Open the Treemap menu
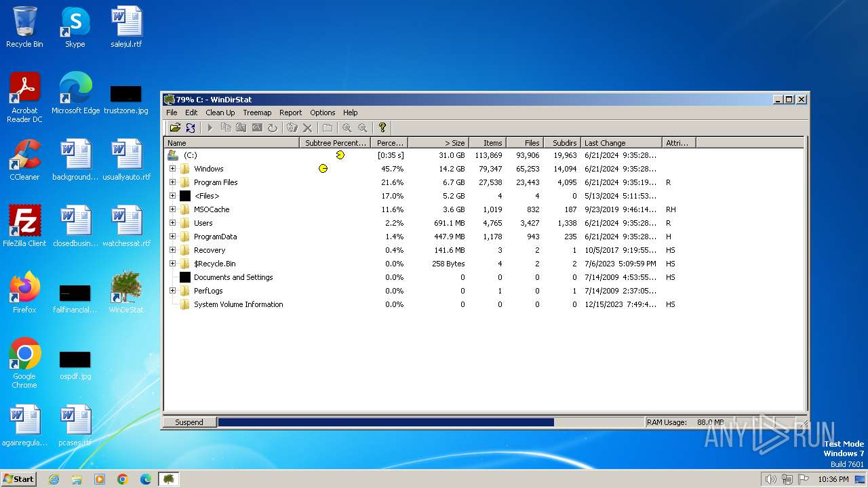Screen dimensions: 868x488 click(x=257, y=113)
